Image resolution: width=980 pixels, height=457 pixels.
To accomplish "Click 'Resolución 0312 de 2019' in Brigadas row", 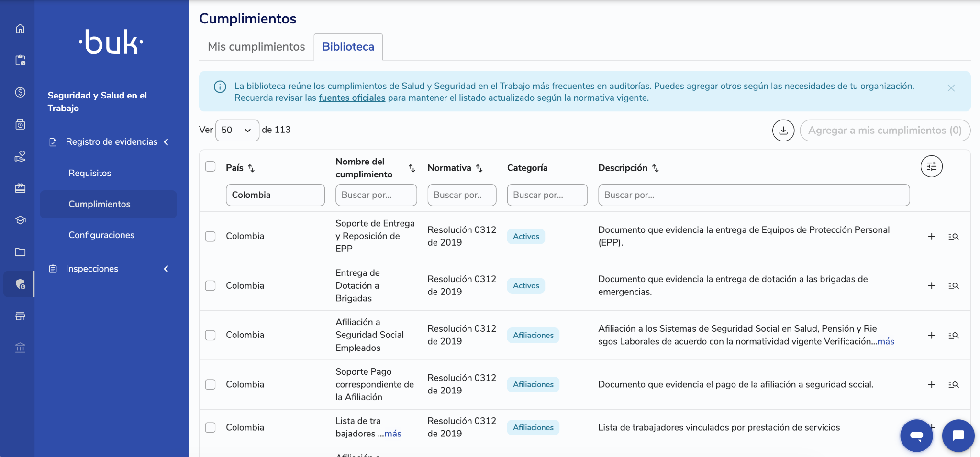I will point(462,285).
